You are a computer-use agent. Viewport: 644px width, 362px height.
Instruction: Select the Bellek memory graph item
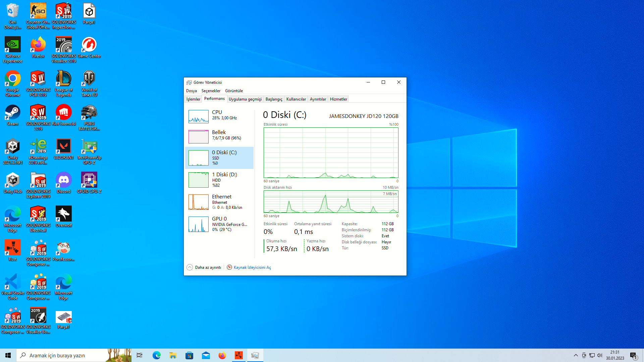pos(219,136)
